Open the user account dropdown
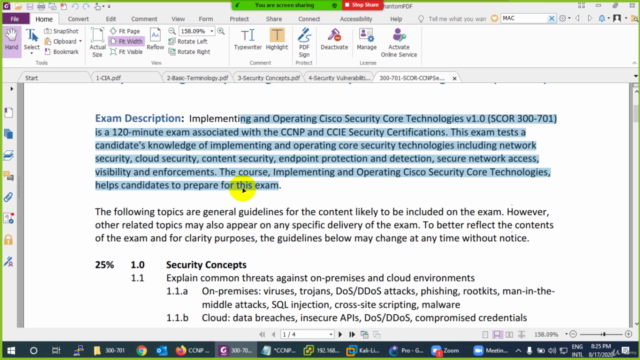The height and width of the screenshot is (360, 640). point(620,18)
